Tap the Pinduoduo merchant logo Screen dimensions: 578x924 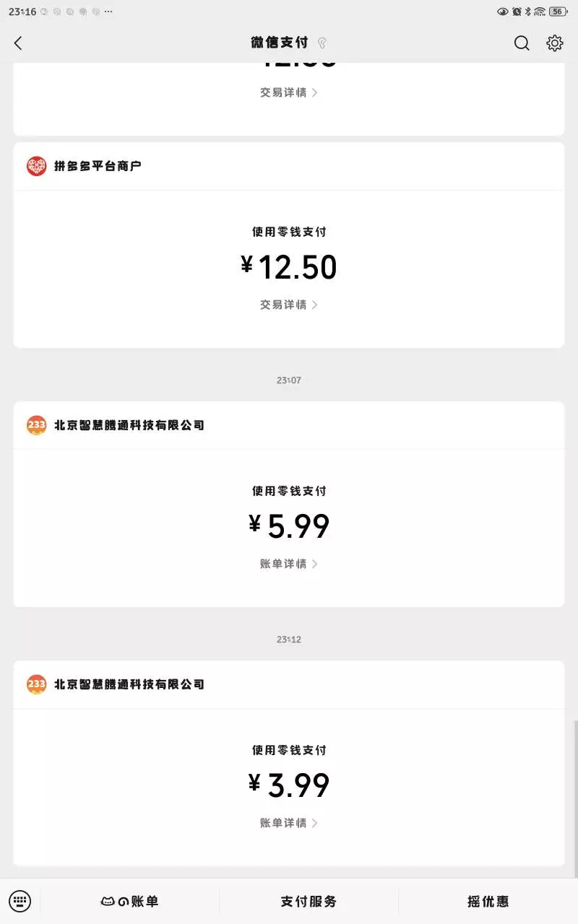[37, 166]
